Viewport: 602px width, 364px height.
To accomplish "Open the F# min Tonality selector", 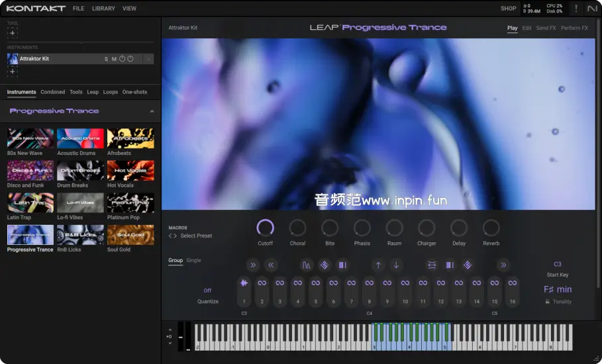I will click(x=558, y=290).
